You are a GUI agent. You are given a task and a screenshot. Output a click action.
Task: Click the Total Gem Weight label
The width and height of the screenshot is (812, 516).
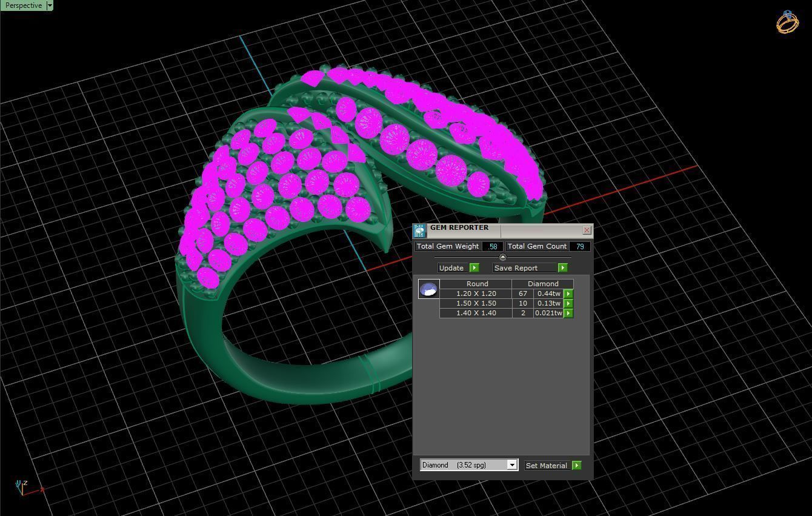(448, 246)
